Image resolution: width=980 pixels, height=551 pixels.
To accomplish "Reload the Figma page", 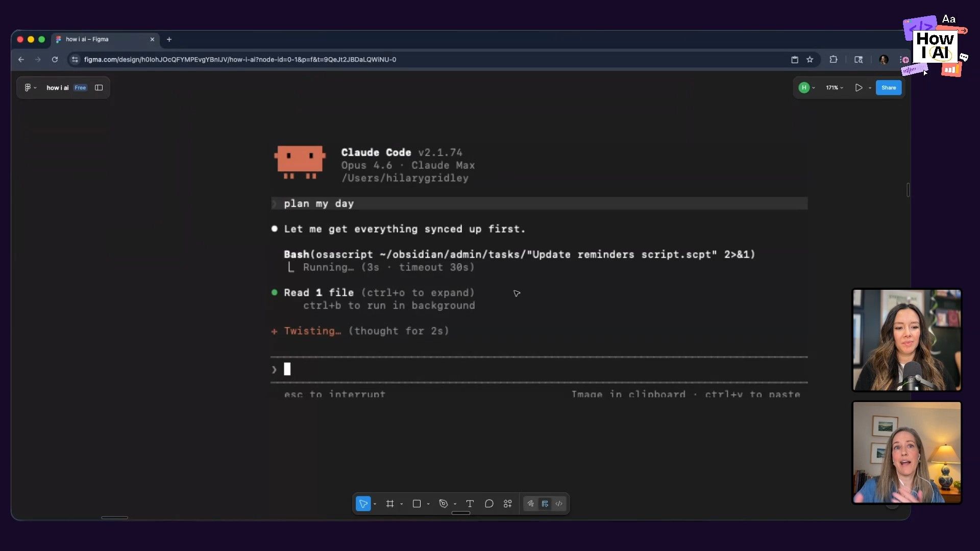I will tap(55, 60).
